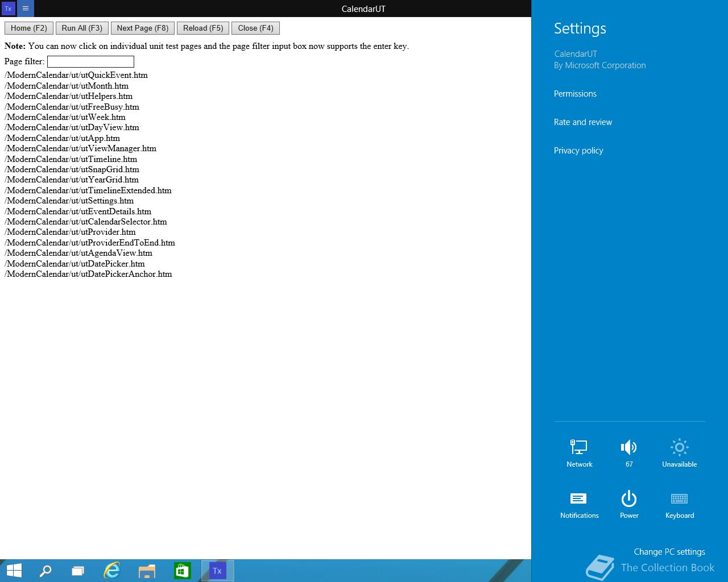The width and height of the screenshot is (728, 582).
Task: Open utEventDetails.htm test page
Action: 78,211
